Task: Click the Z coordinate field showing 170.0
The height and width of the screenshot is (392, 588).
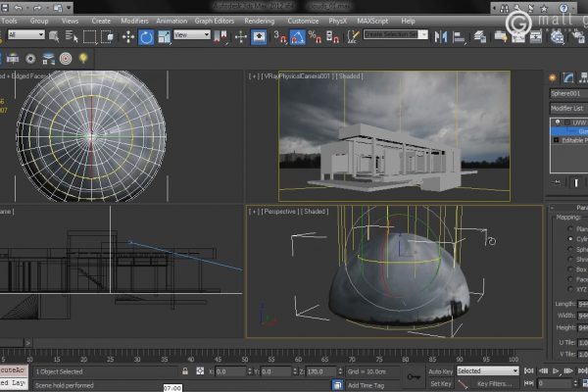Action: click(321, 371)
